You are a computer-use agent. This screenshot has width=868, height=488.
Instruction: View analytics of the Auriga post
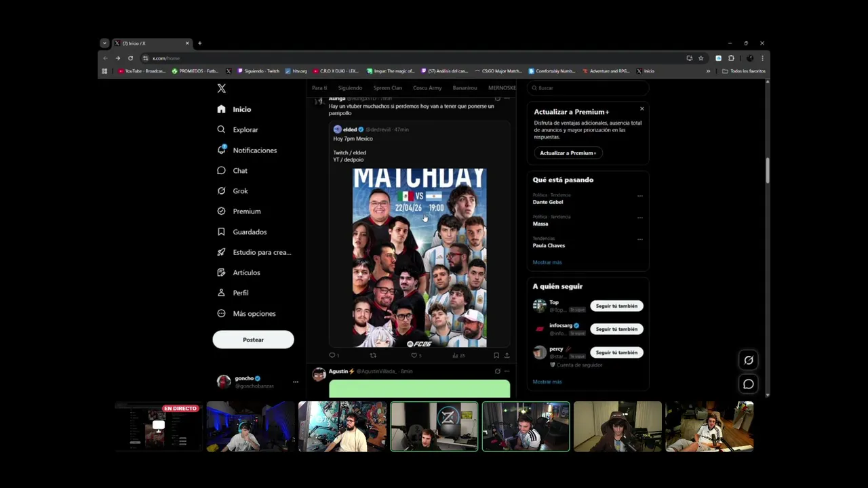(458, 355)
